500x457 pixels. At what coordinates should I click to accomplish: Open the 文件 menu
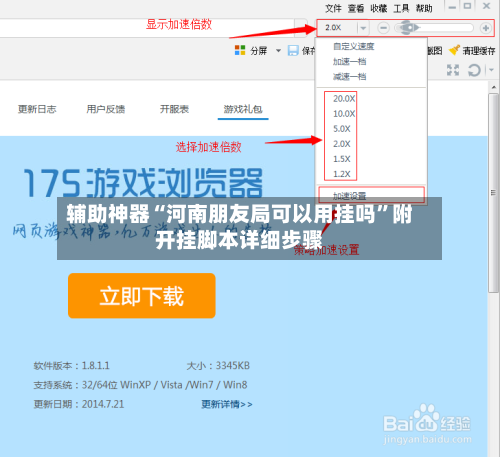(333, 8)
